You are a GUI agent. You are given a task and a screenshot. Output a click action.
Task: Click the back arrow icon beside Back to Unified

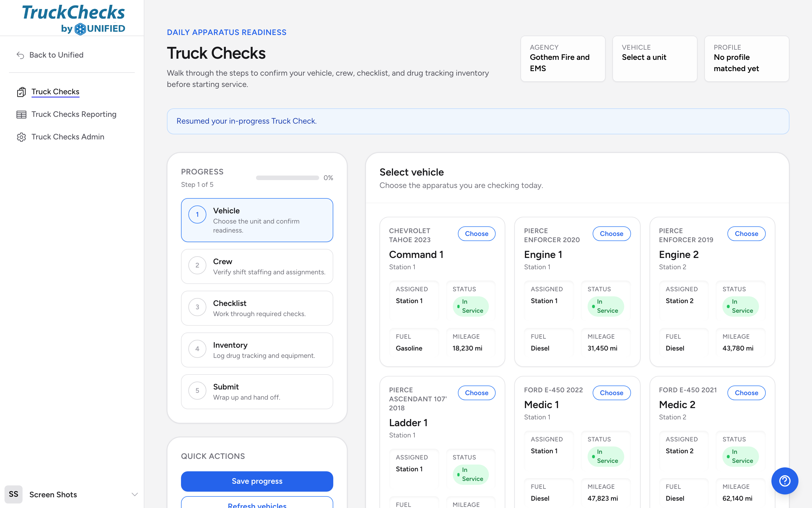(x=21, y=55)
